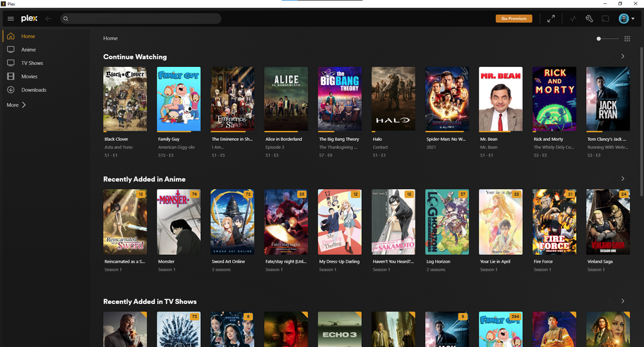Click the Plex logo

[x=29, y=19]
